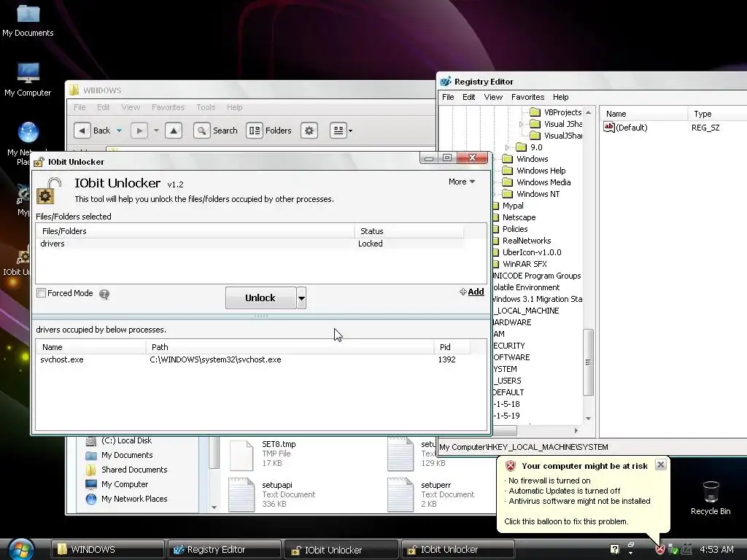
Task: Select the Windows NT registry key
Action: (538, 194)
